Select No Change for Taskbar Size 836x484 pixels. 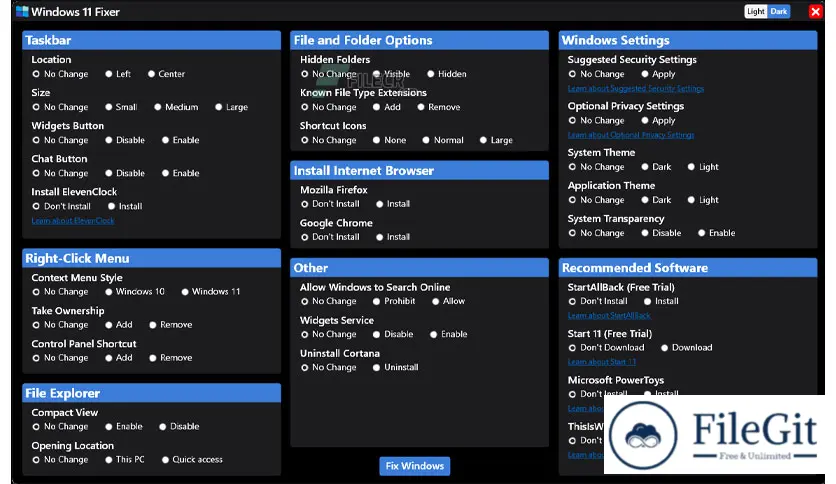tap(60, 107)
